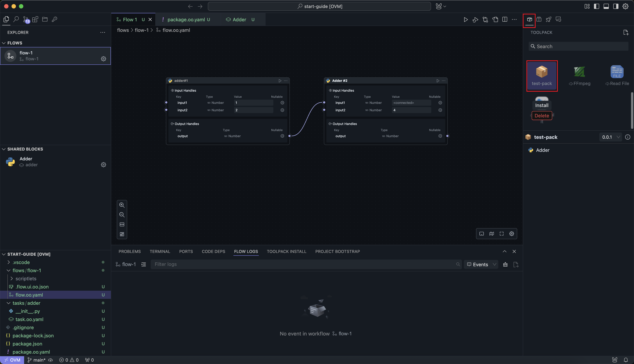Open input1 settings gear in adder#1

pyautogui.click(x=282, y=103)
